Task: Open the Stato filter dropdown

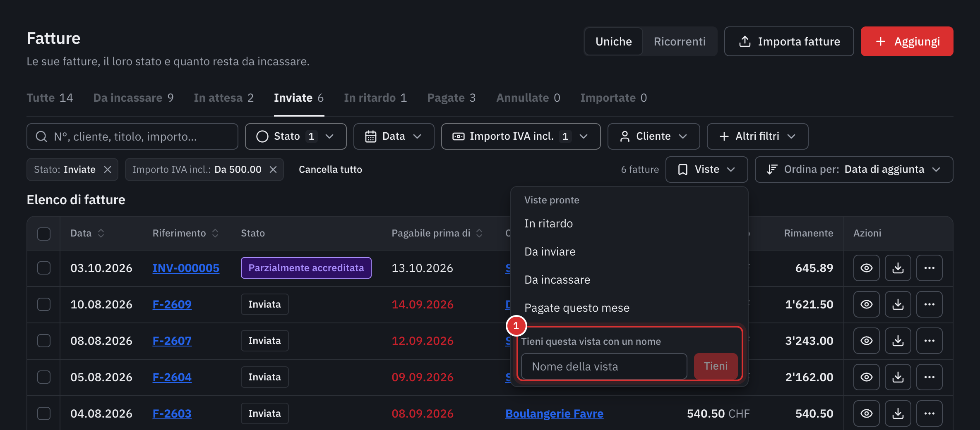Action: [295, 136]
